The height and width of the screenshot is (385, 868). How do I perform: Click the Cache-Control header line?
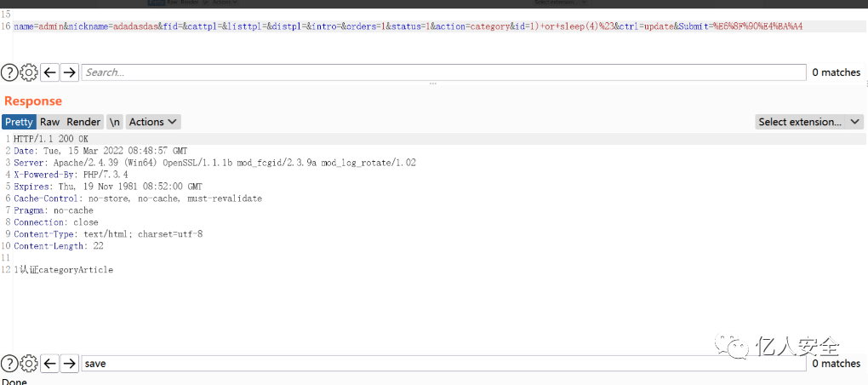pyautogui.click(x=138, y=198)
